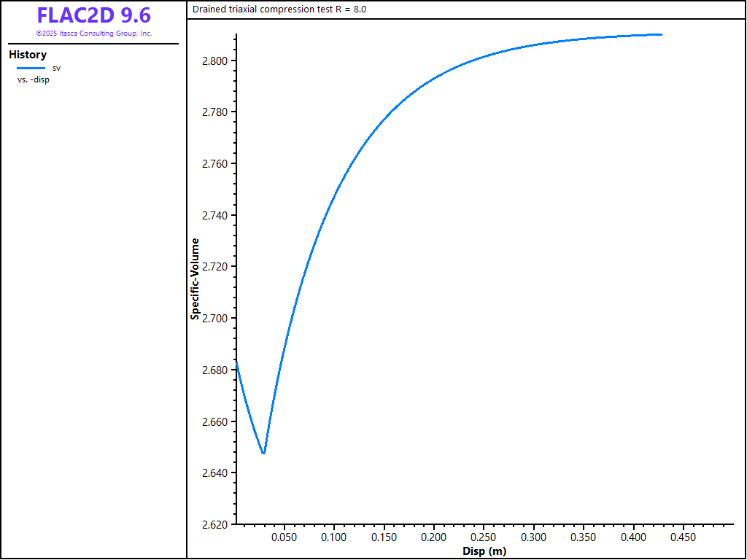This screenshot has height=560, width=747.
Task: Click the curve's lowest minimum point
Action: [x=263, y=453]
